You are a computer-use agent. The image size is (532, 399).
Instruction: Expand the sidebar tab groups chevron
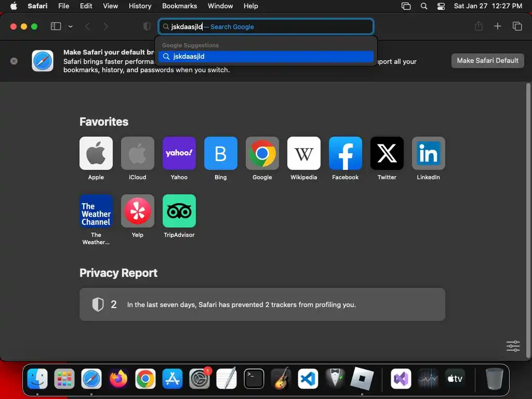[x=71, y=26]
